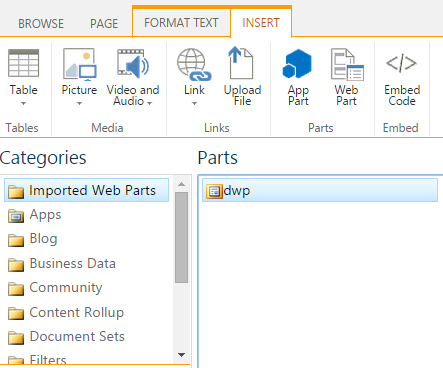Image resolution: width=443 pixels, height=368 pixels.
Task: Switch to the BROWSE tab
Action: (41, 24)
